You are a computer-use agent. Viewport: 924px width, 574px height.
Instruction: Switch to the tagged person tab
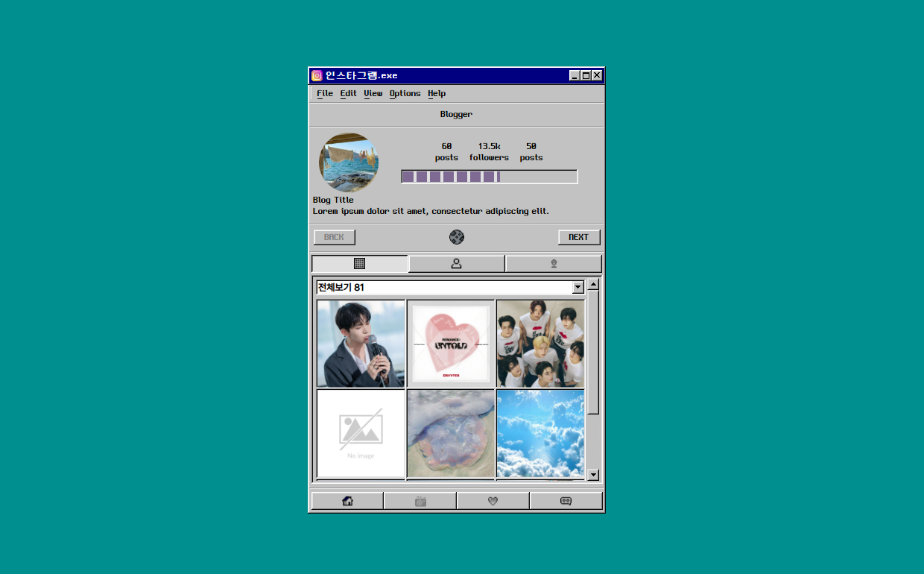457,263
